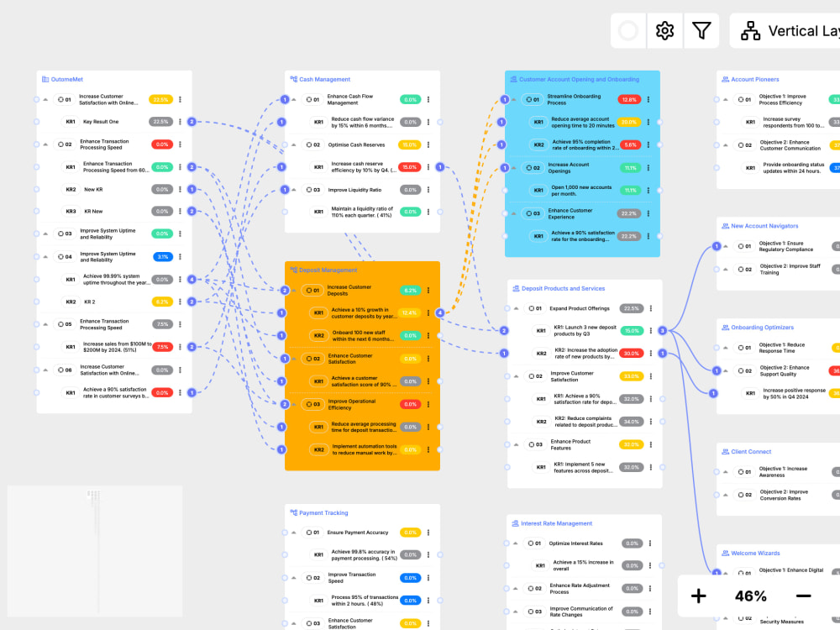840x630 pixels.
Task: Collapse objective 03 Improve Operational Efficiency
Action: [293, 404]
